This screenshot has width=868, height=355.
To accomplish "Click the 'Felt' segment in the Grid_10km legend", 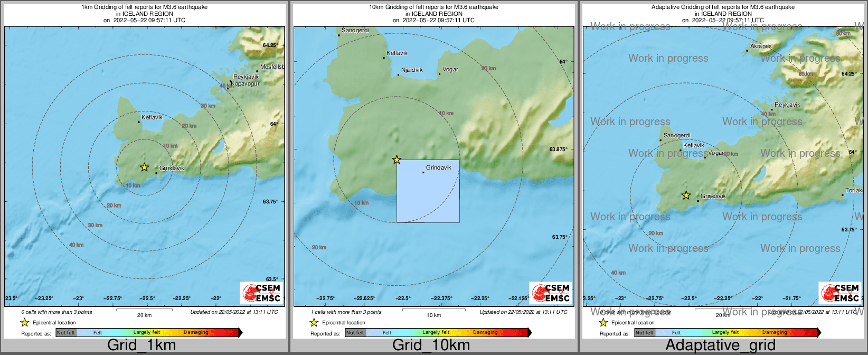I will [388, 333].
